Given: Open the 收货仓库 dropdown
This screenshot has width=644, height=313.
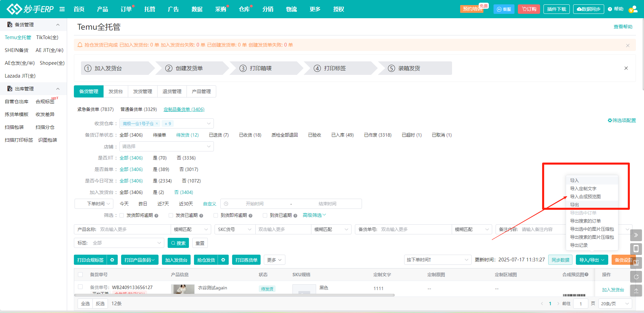Looking at the screenshot, I should pos(167,123).
